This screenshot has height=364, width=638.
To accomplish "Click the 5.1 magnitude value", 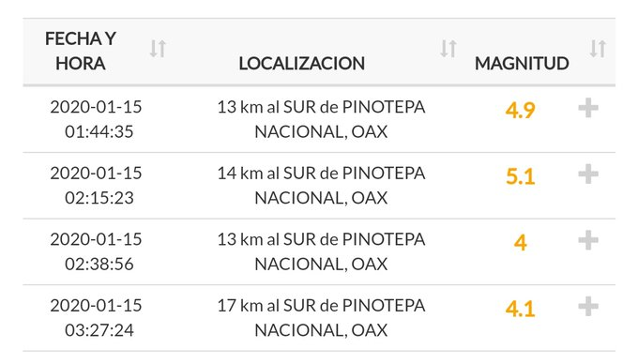I will (520, 176).
